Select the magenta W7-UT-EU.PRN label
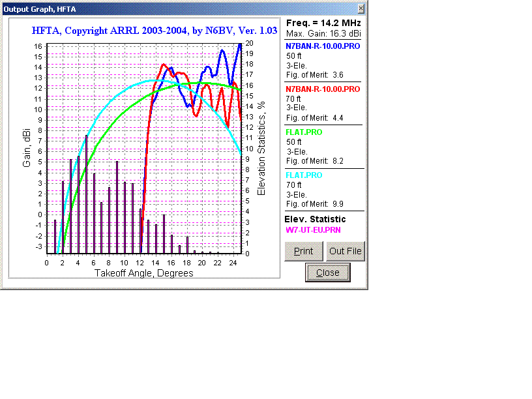Screen dimensions: 532x399 pos(313,230)
